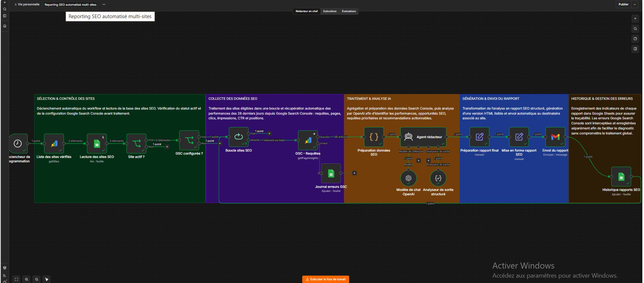
Task: Open the Agent rédacteur node
Action: point(424,137)
